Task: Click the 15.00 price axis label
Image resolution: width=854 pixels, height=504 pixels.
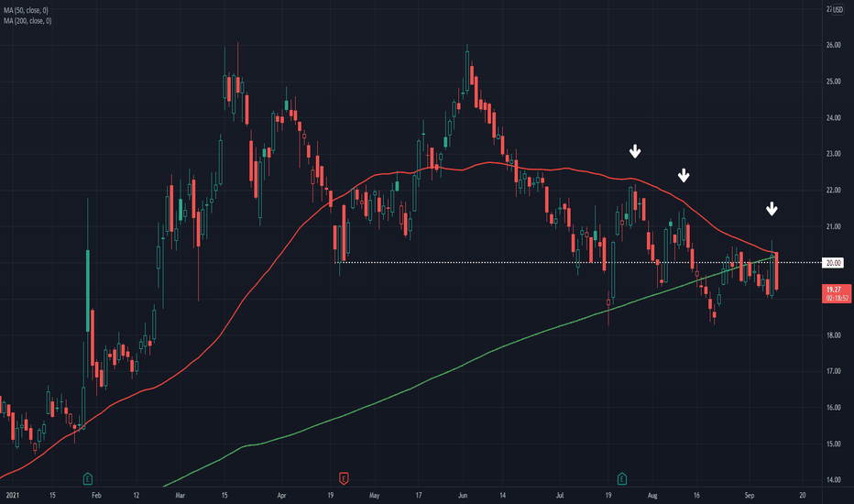Action: point(833,444)
